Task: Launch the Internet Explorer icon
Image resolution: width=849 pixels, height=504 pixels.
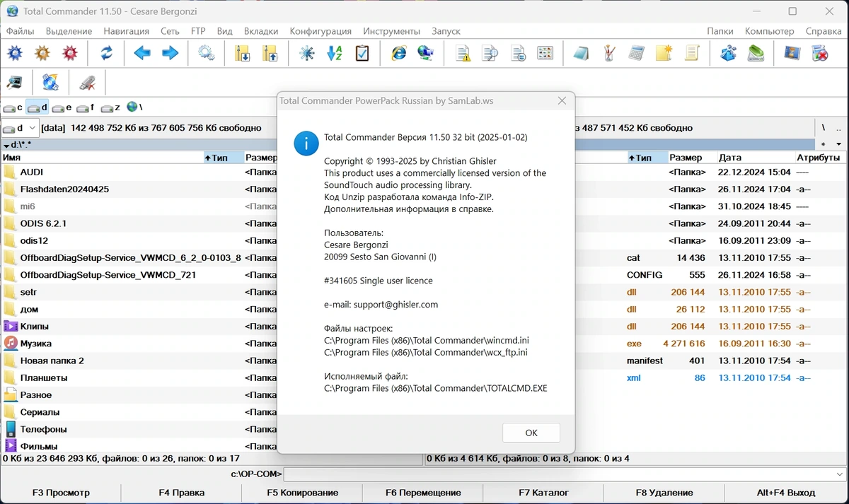Action: 398,53
